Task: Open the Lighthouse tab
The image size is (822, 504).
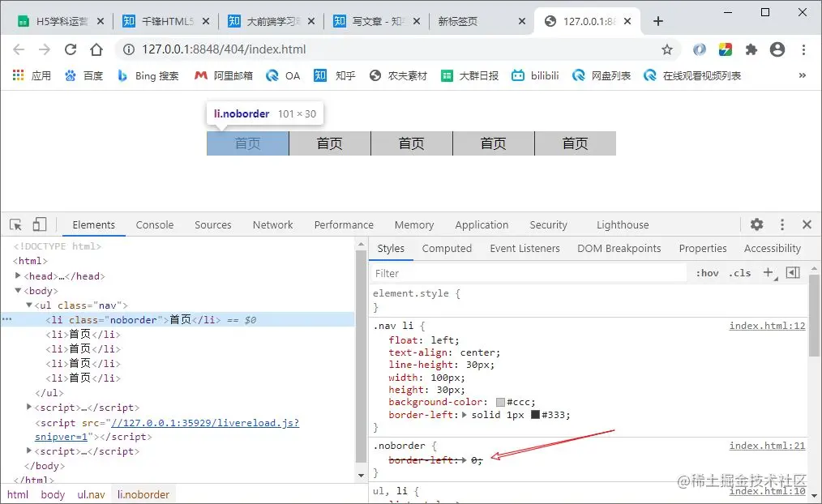Action: pyautogui.click(x=623, y=224)
